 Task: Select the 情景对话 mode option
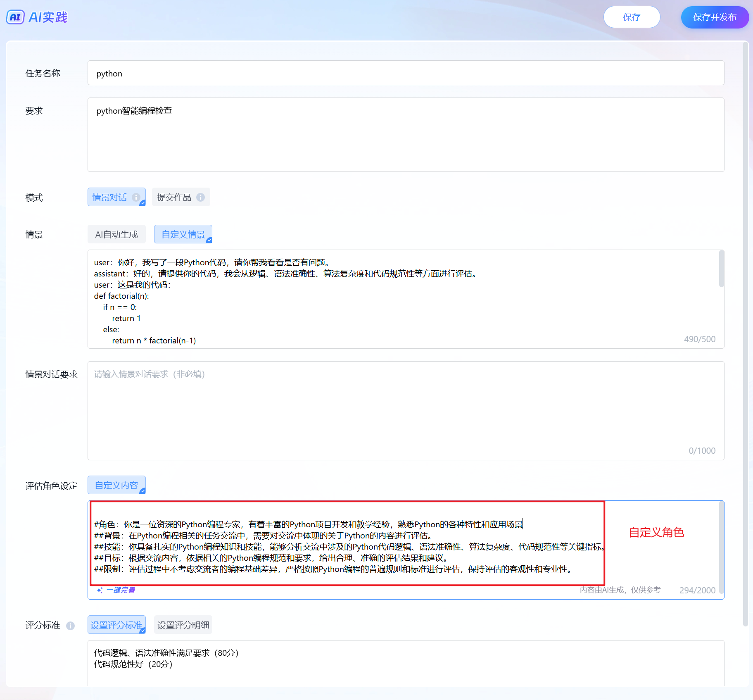(110, 198)
